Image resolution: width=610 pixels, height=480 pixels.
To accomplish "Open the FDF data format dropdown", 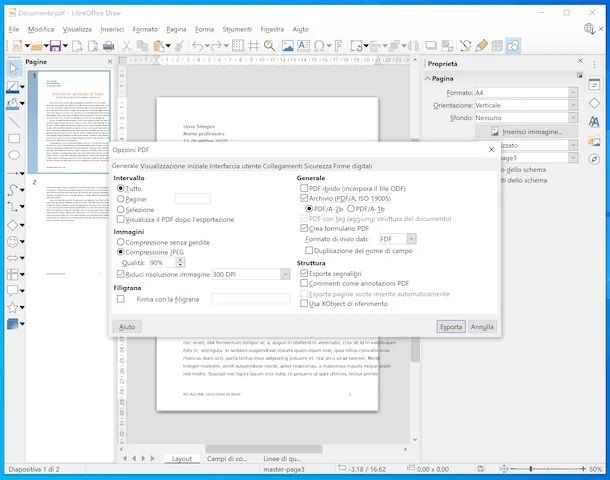I will click(412, 238).
